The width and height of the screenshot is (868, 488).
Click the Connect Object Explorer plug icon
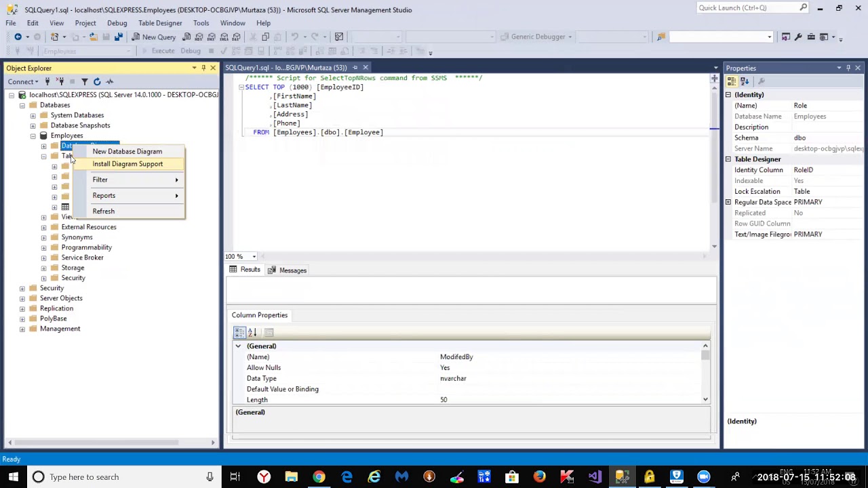[x=47, y=81]
